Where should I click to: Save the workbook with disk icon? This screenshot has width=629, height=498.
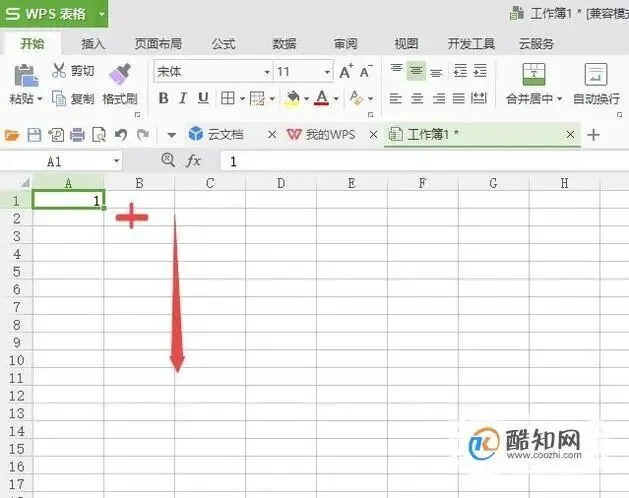point(34,135)
